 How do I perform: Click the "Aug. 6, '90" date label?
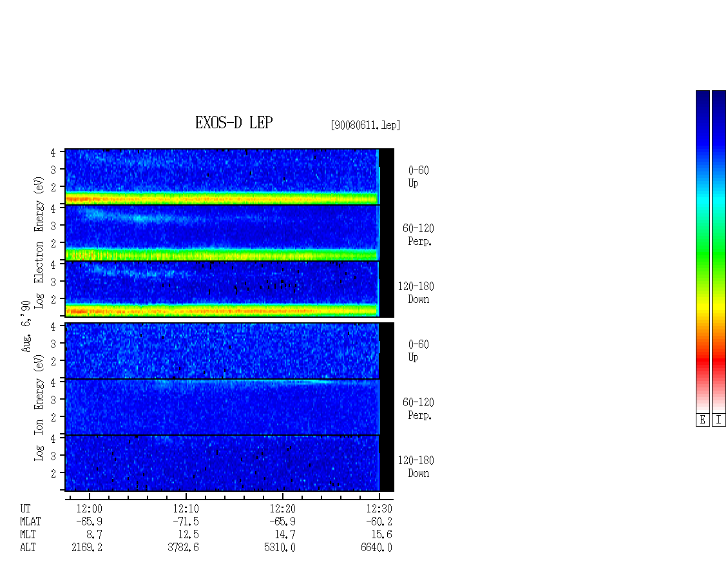(x=26, y=326)
